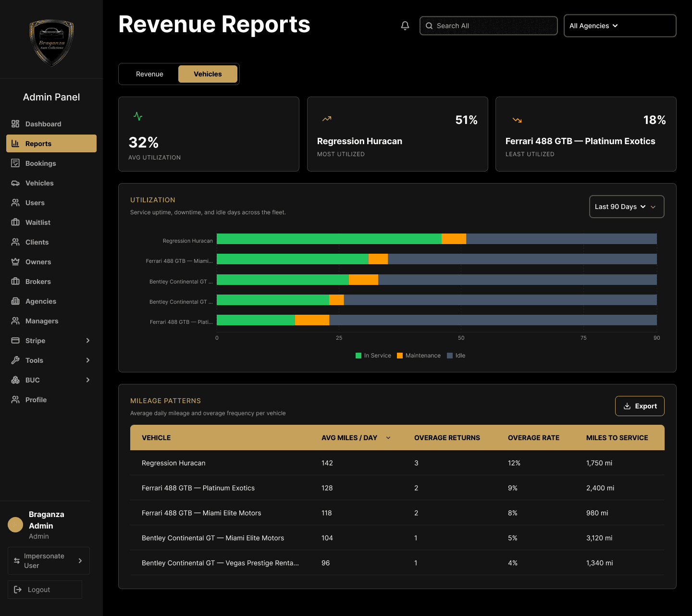This screenshot has height=616, width=692.
Task: Toggle Maintenance legend series
Action: [419, 356]
